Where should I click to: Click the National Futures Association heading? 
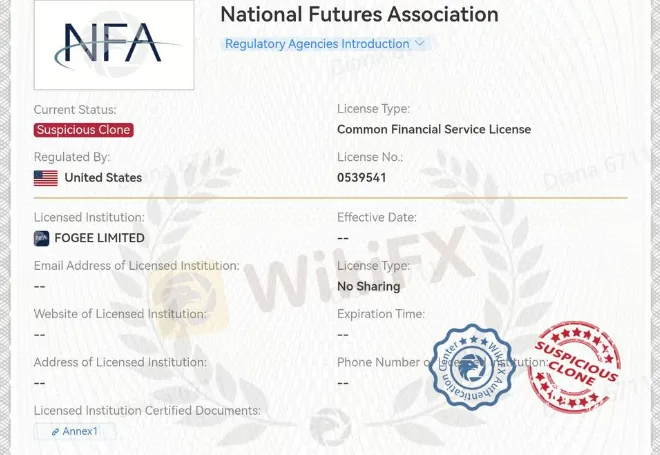[359, 15]
